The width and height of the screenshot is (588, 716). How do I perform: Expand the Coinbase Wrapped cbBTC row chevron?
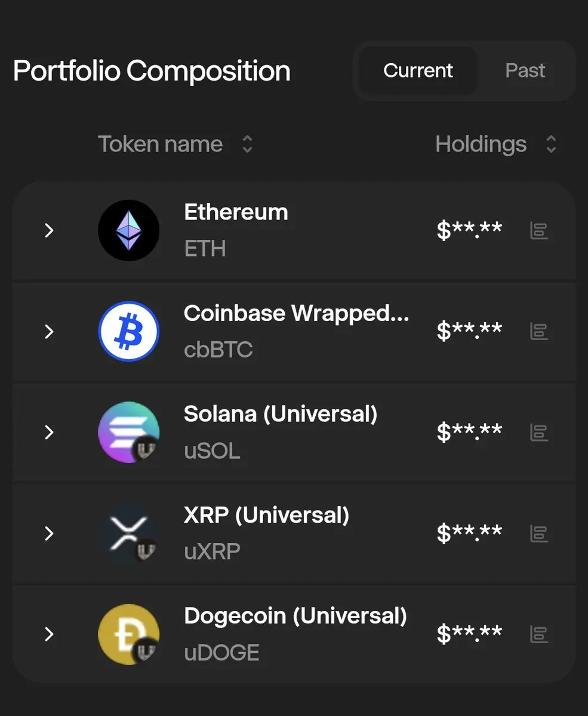coord(50,331)
